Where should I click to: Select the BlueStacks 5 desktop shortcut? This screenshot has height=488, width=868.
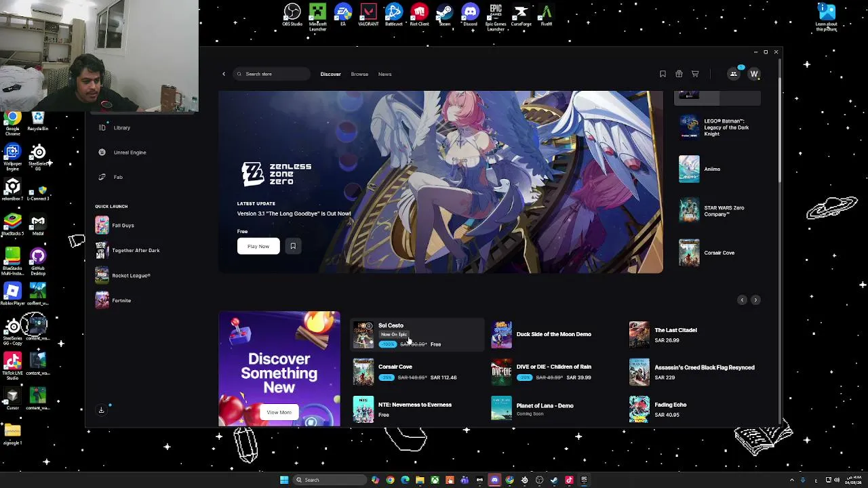pos(13,225)
